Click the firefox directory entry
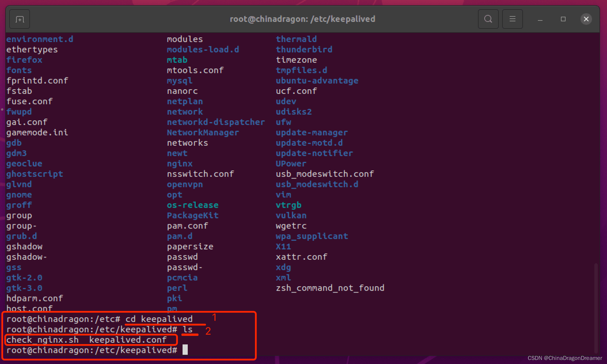Screen dimensions: 607x364 [24, 60]
